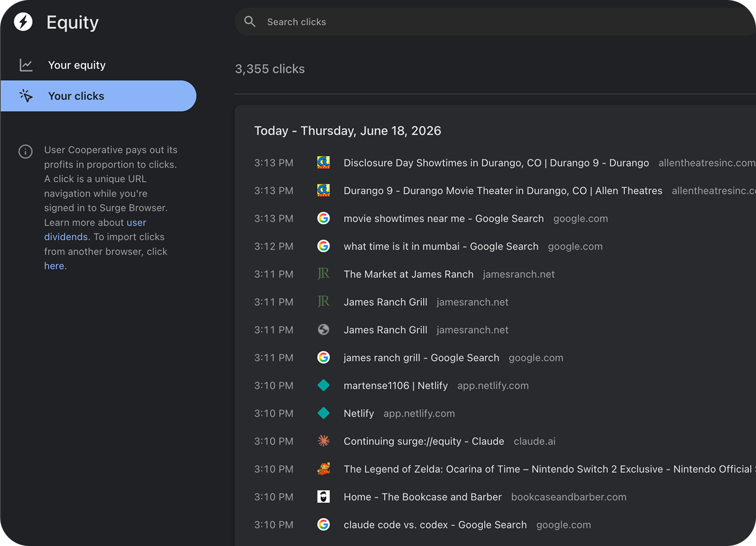
Task: Click the gray globe favicon beside James Ranch Grill
Action: (324, 329)
